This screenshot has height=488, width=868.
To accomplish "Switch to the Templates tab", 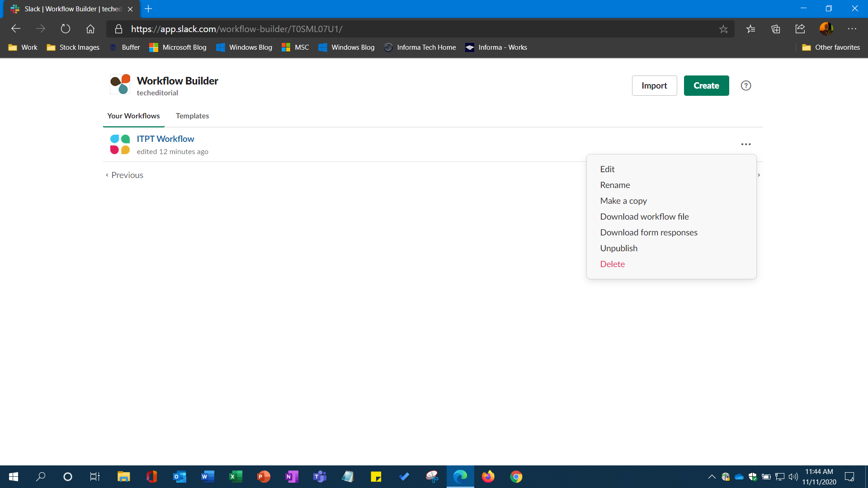I will [192, 116].
